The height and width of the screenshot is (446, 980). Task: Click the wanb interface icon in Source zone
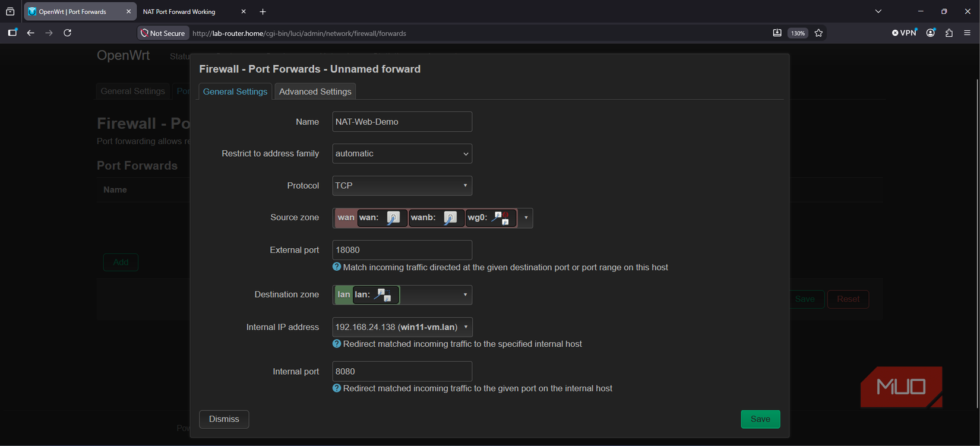[450, 218]
